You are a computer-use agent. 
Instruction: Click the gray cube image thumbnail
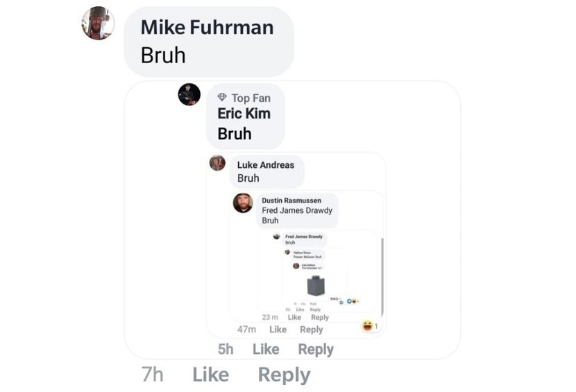tap(316, 285)
